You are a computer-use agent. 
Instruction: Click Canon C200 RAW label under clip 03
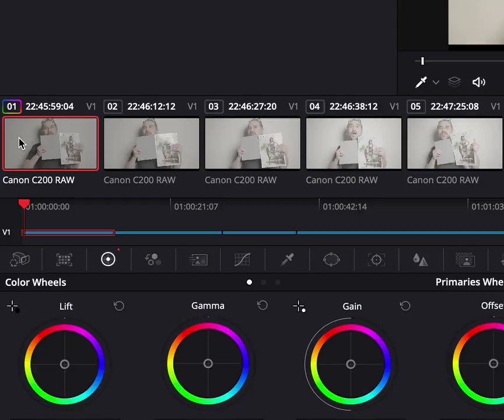(x=241, y=180)
